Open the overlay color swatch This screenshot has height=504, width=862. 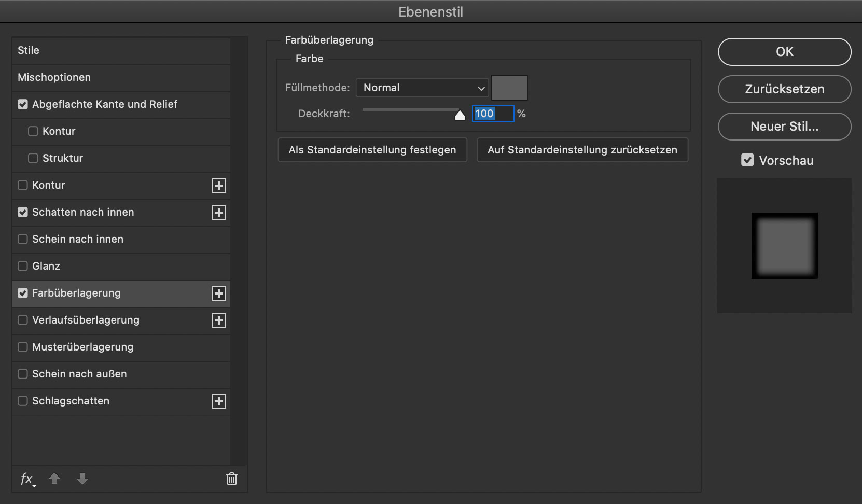pos(509,88)
